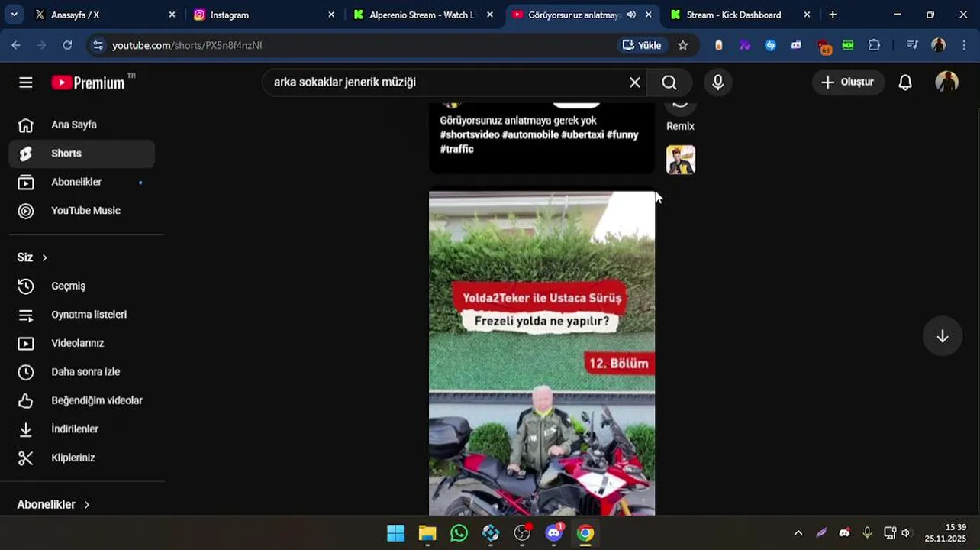The image size is (980, 550).
Task: Open Geçmiş history page
Action: (x=82, y=286)
